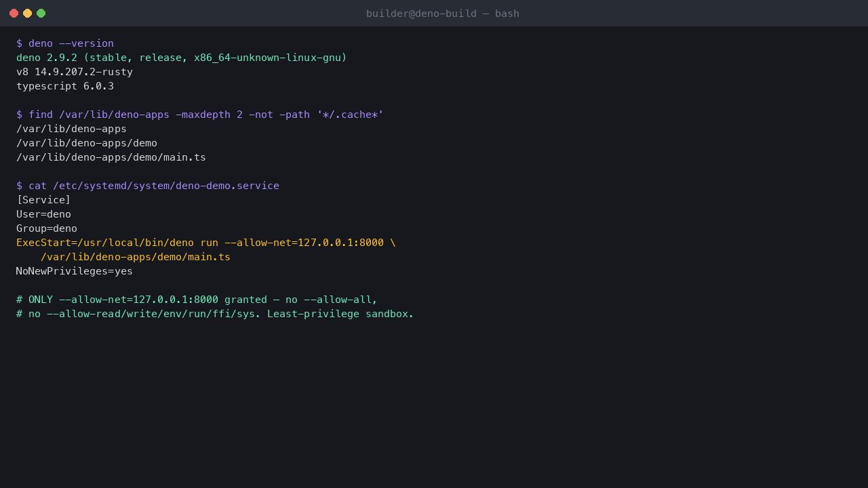The height and width of the screenshot is (488, 868).
Task: Click the '$ find /var/lib/deno-apps -maxdepth 2' command
Action: pyautogui.click(x=200, y=115)
